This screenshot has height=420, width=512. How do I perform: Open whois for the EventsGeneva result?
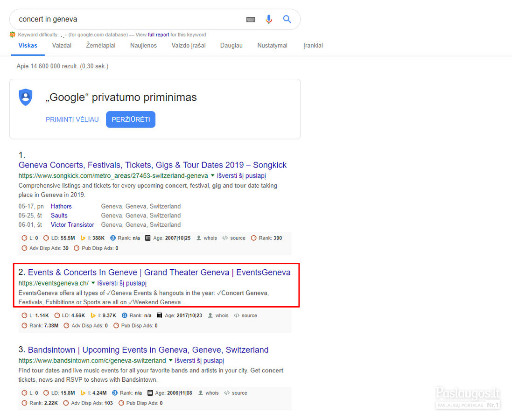(x=218, y=315)
